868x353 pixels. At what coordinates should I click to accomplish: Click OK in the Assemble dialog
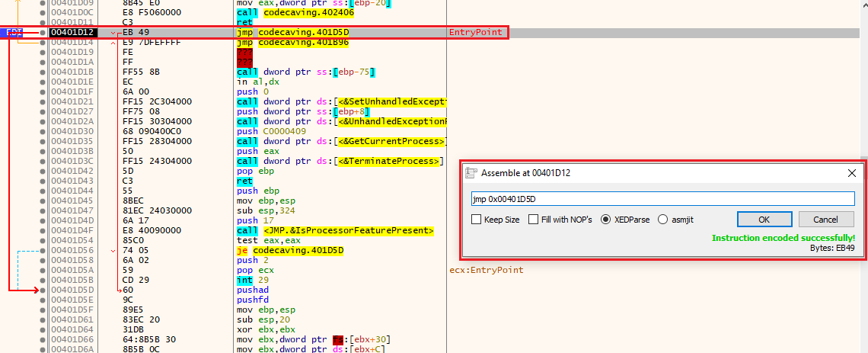(x=764, y=220)
